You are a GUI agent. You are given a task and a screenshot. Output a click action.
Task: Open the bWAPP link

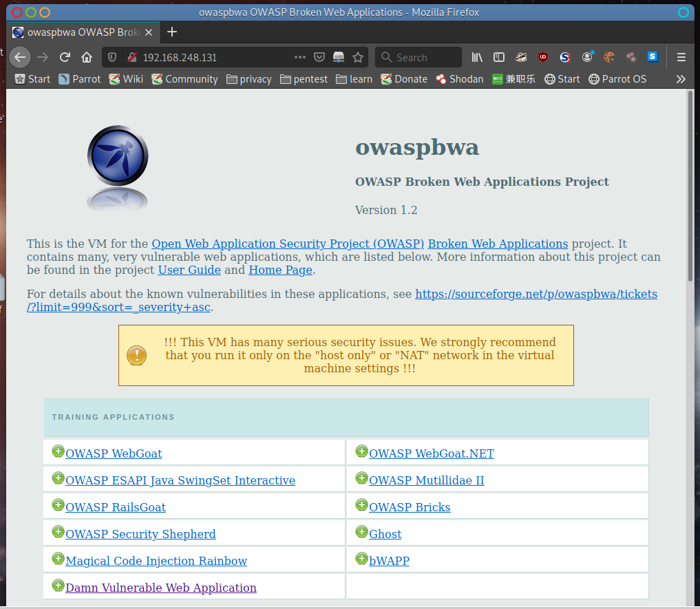coord(389,561)
